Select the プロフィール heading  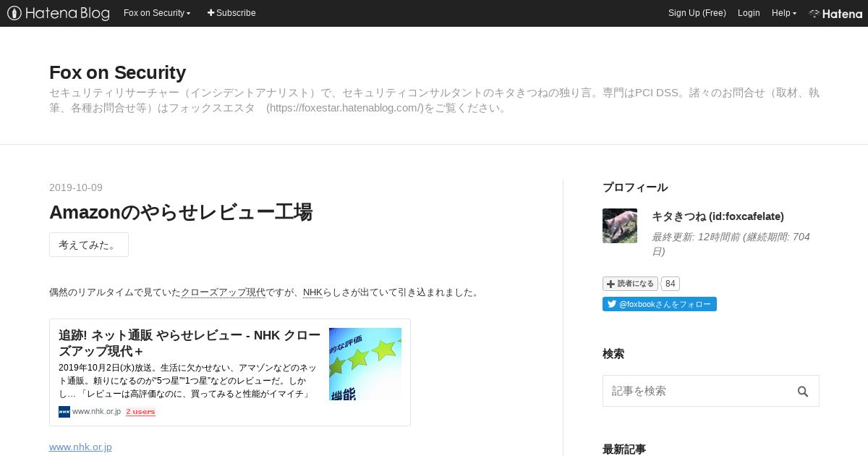click(635, 187)
